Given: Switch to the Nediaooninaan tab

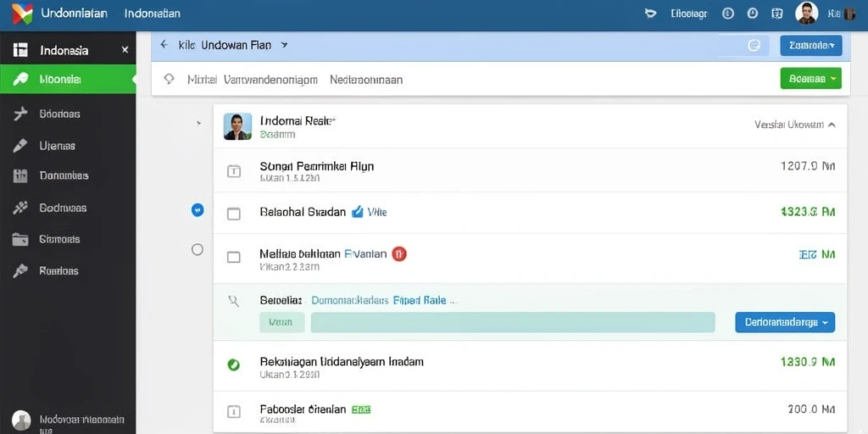Looking at the screenshot, I should (366, 80).
